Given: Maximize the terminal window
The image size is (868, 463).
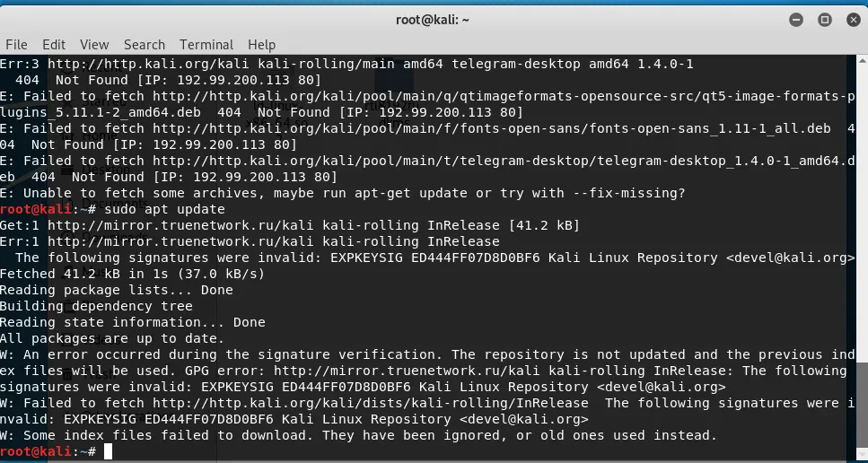Looking at the screenshot, I should click(825, 20).
